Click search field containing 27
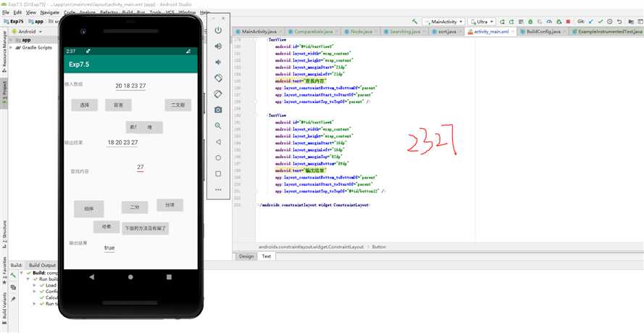Viewport: 644px width, 333px height. [x=141, y=168]
